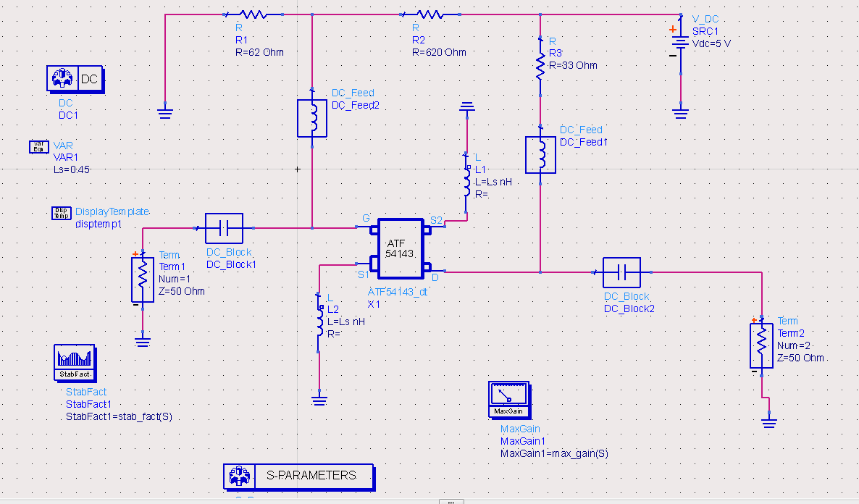The height and width of the screenshot is (504, 859).
Task: Click the StabFact1=stab_fact(S) equation text
Action: point(119,417)
